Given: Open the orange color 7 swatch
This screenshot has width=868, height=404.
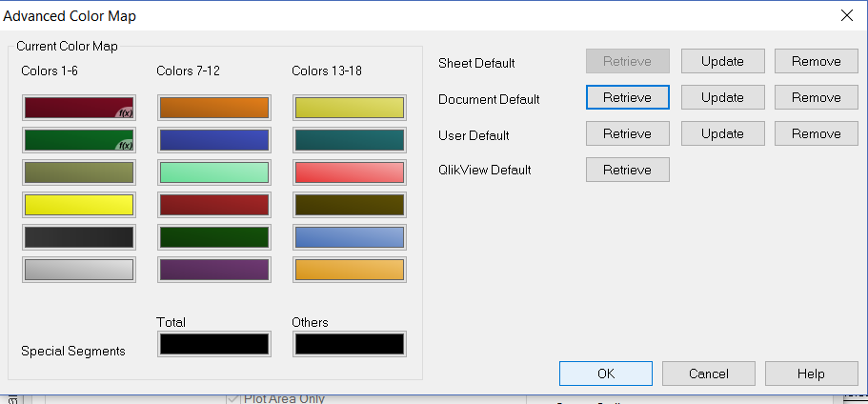Looking at the screenshot, I should tap(214, 108).
